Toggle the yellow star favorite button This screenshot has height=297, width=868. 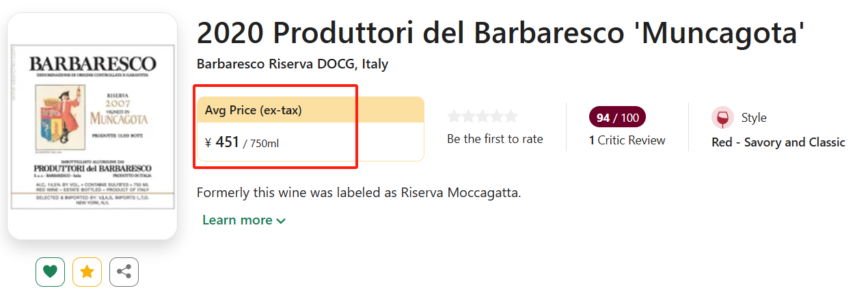pos(87,272)
